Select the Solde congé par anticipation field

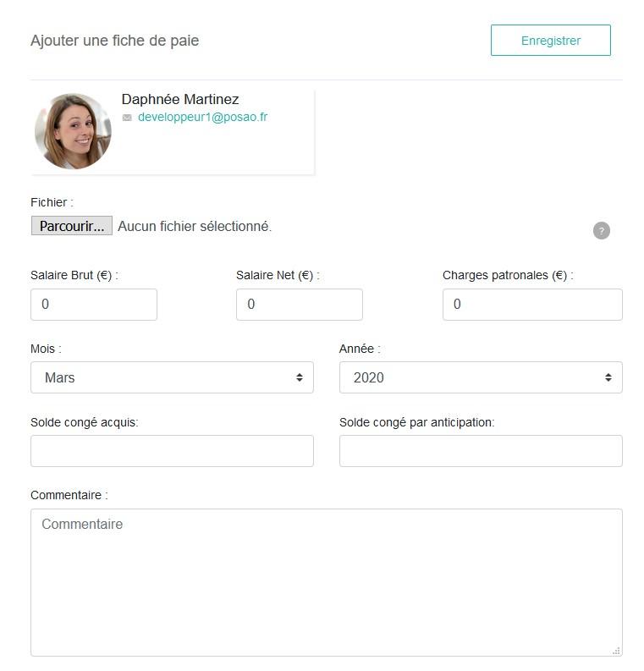coord(481,451)
